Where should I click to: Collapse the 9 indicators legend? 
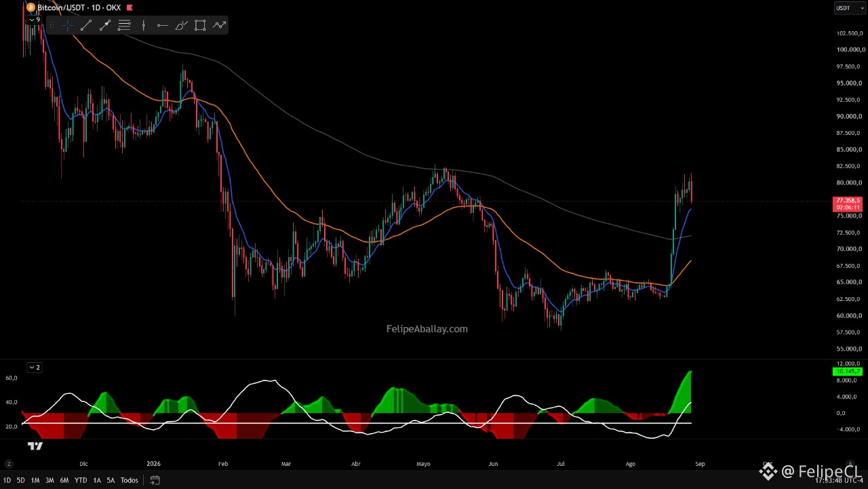(34, 20)
